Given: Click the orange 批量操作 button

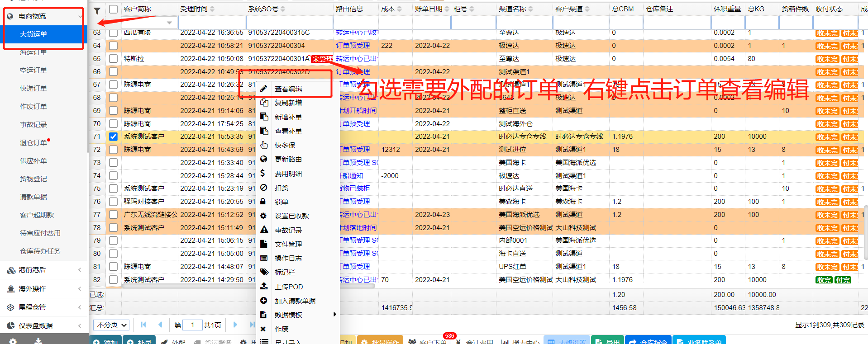Looking at the screenshot, I should click(380, 341).
